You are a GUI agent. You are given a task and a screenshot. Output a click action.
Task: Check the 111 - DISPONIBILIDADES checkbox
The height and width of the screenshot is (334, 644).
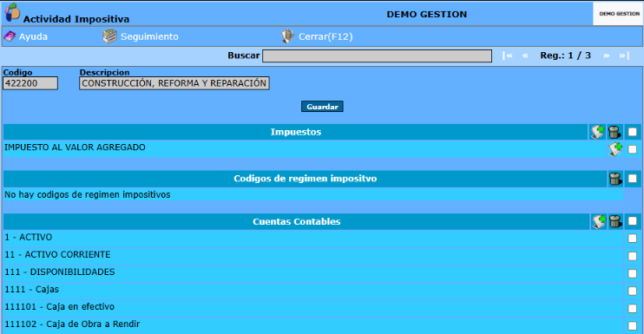click(x=633, y=273)
